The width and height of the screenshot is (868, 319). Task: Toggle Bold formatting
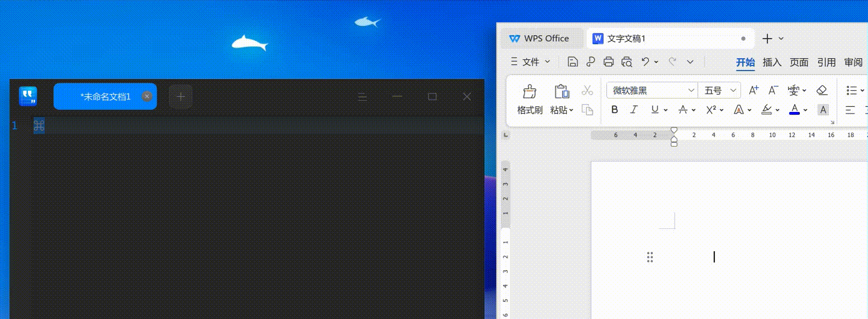point(615,110)
